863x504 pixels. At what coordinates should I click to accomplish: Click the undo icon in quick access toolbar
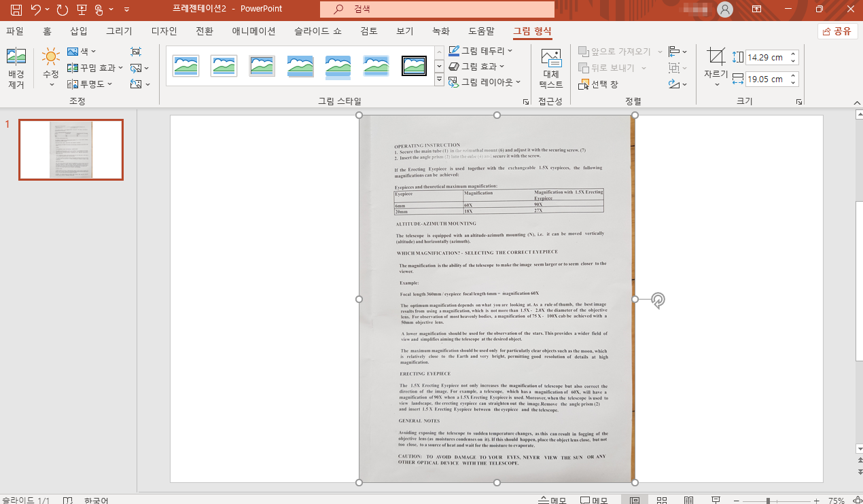[36, 10]
